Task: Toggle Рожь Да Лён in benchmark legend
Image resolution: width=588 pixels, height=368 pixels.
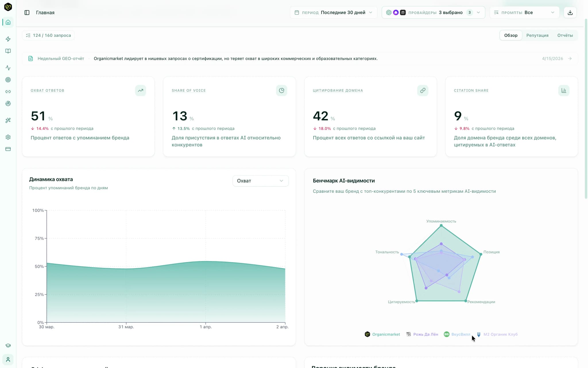Action: pos(422,334)
